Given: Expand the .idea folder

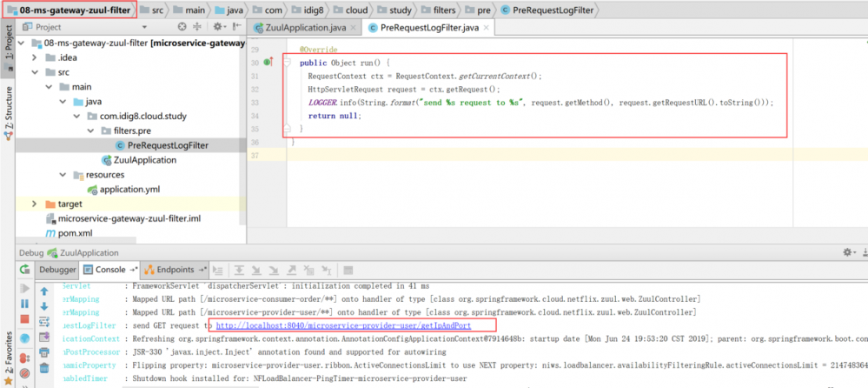Looking at the screenshot, I should click(34, 57).
